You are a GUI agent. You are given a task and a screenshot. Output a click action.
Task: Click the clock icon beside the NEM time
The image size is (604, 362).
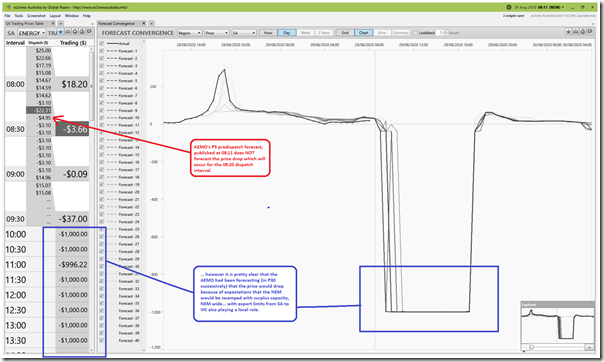pos(508,7)
